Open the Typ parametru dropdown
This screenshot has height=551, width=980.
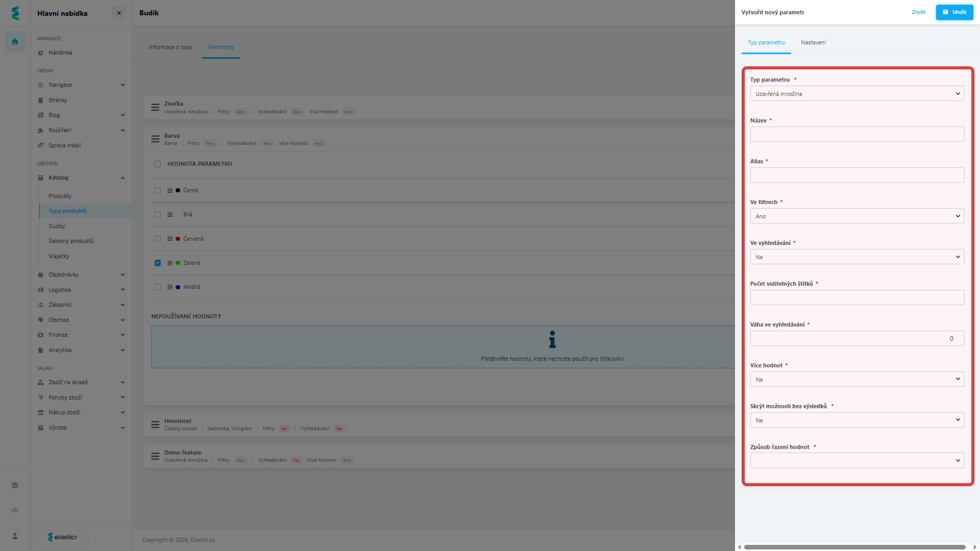(x=856, y=94)
